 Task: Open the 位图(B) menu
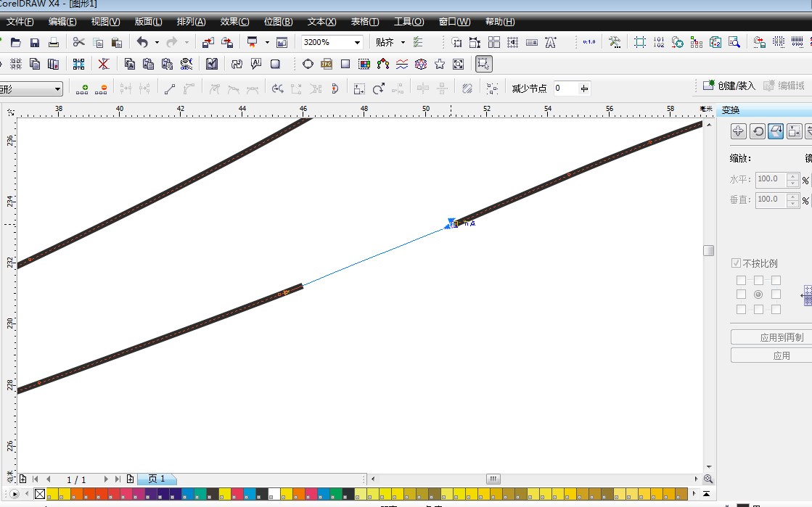pos(278,22)
